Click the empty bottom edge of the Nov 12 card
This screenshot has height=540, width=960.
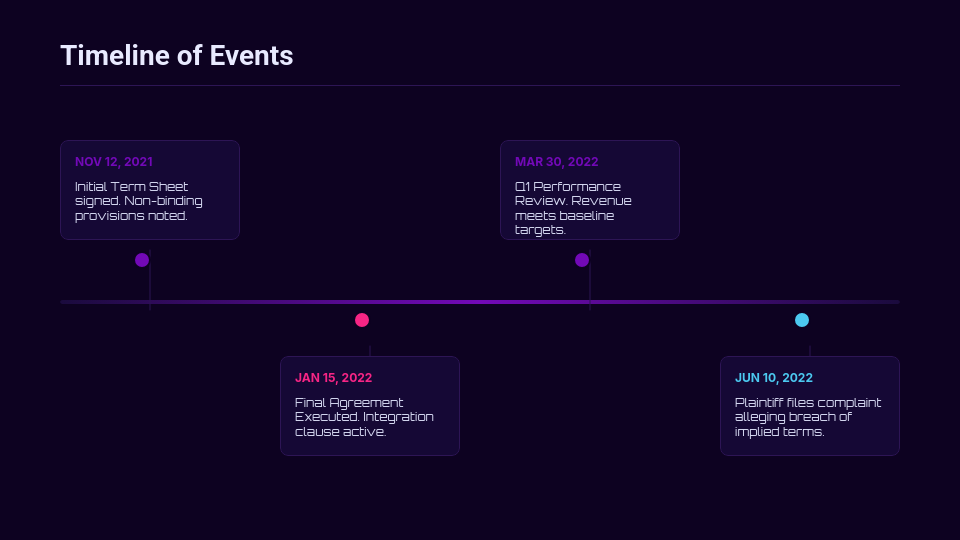(x=150, y=232)
